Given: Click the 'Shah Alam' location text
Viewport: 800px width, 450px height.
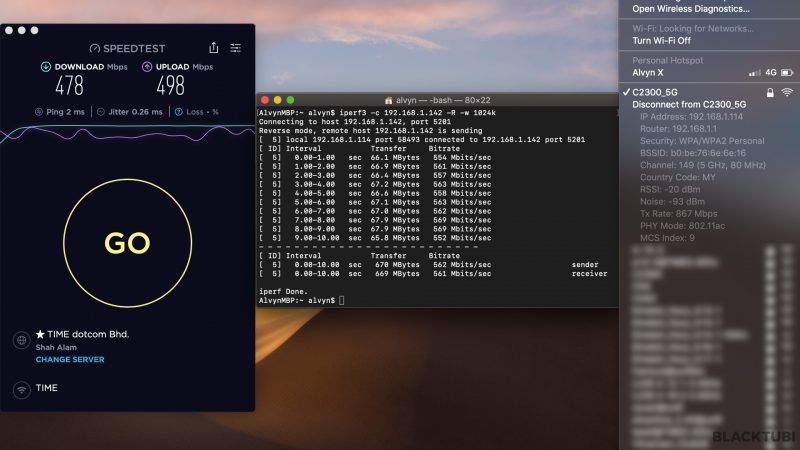Looking at the screenshot, I should pos(56,347).
